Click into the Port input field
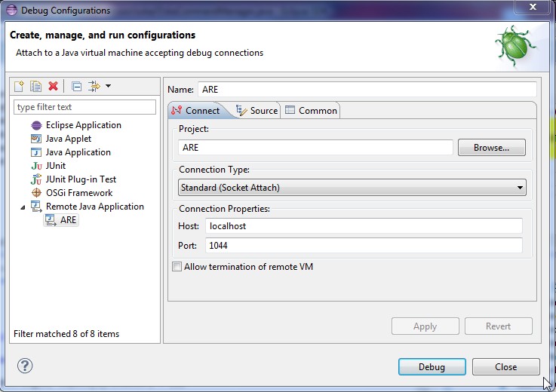 coord(362,246)
